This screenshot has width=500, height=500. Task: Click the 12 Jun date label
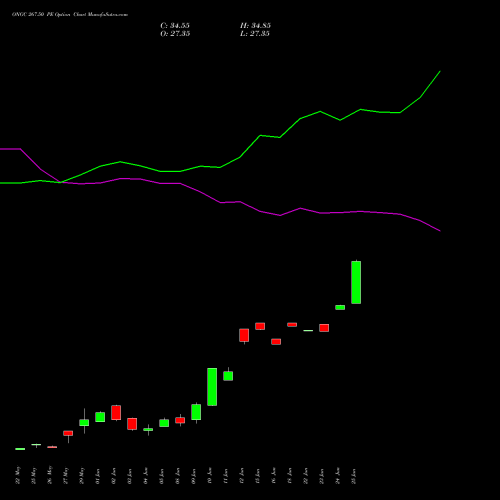pyautogui.click(x=242, y=476)
